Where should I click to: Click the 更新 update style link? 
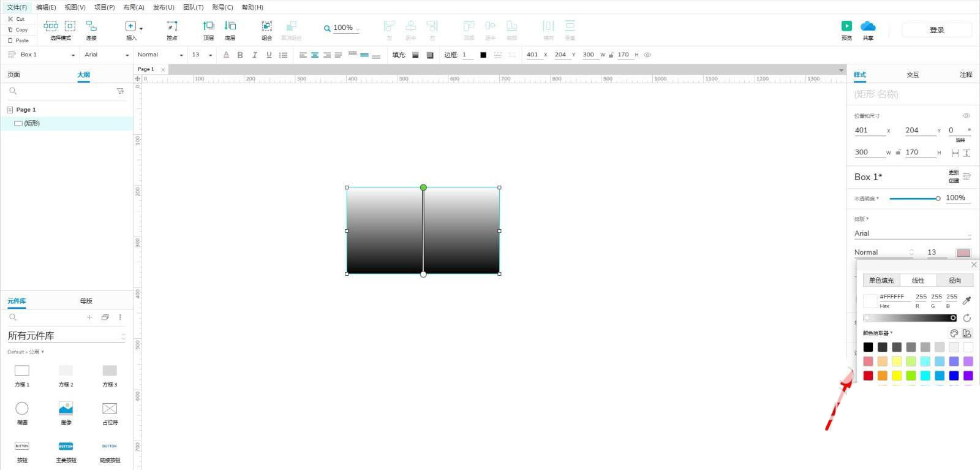[954, 173]
